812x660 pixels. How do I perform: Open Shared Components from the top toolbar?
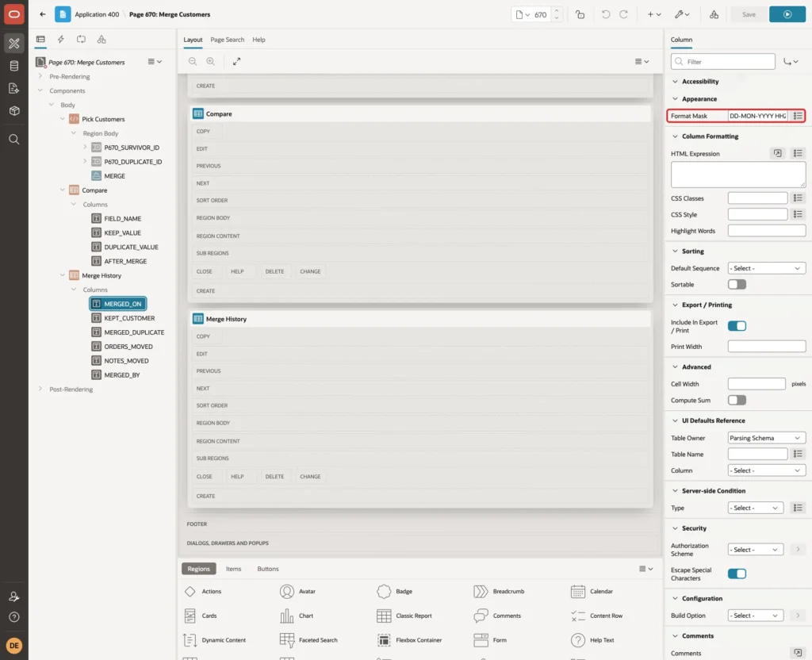tap(714, 14)
